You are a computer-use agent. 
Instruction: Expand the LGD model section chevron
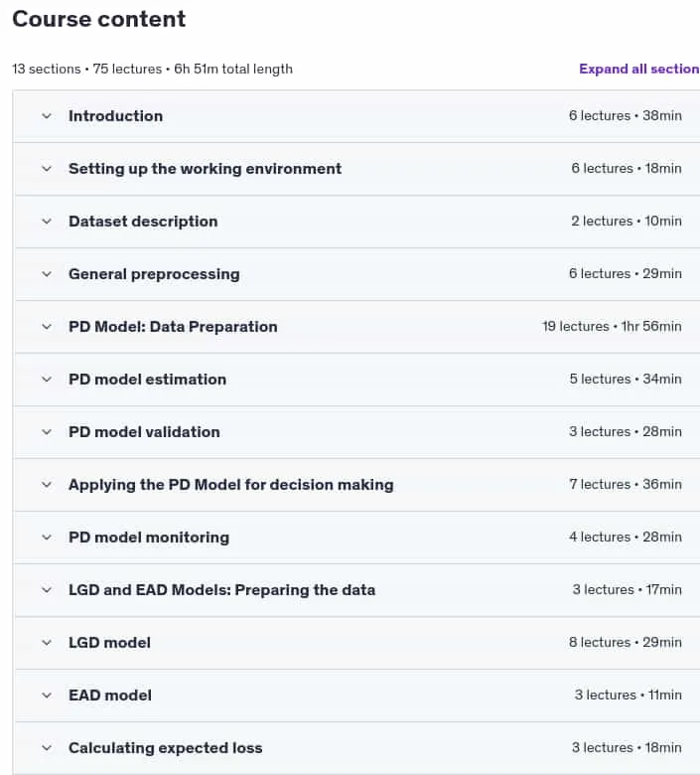click(x=47, y=643)
